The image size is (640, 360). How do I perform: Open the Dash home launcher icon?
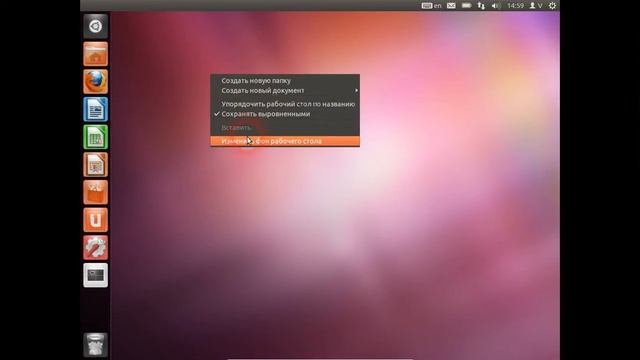point(96,26)
